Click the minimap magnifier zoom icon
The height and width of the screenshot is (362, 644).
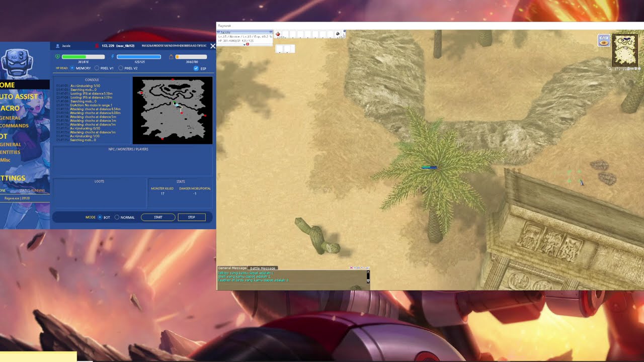610,69
